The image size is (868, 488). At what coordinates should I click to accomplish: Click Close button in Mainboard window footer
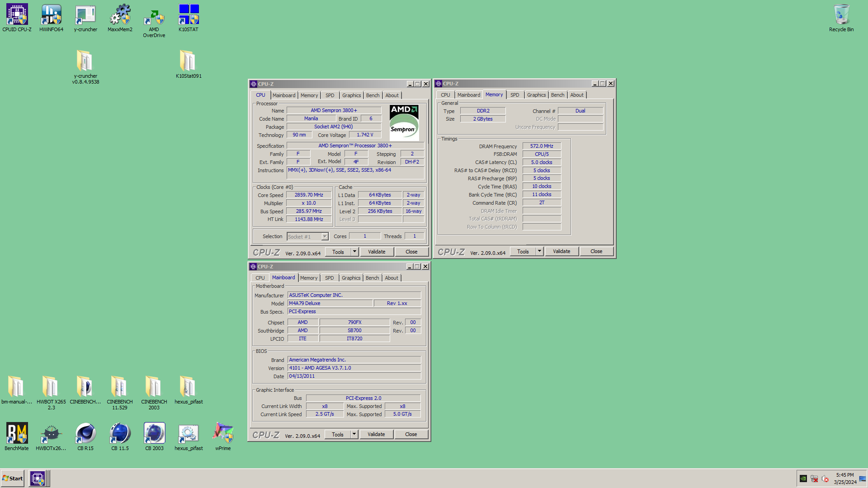tap(411, 434)
